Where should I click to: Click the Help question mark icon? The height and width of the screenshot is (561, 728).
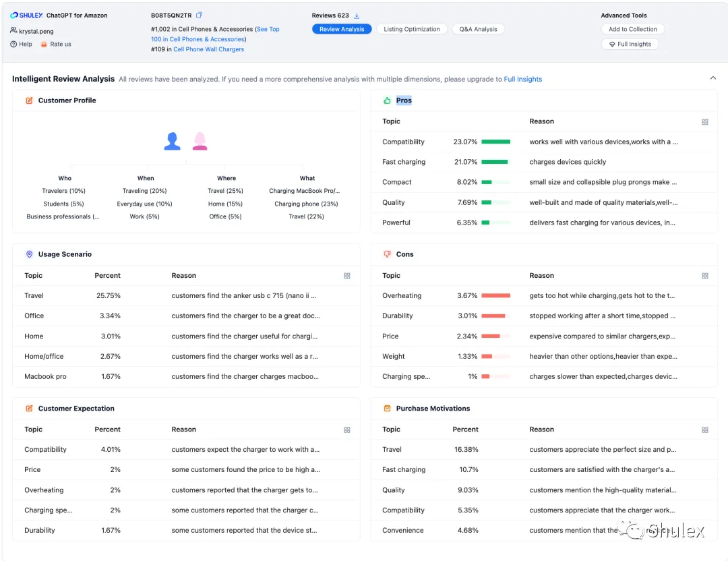click(13, 44)
